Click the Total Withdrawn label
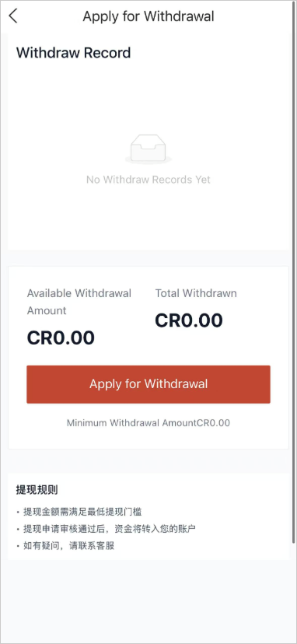Screen dimensions: 297x644 (196, 293)
